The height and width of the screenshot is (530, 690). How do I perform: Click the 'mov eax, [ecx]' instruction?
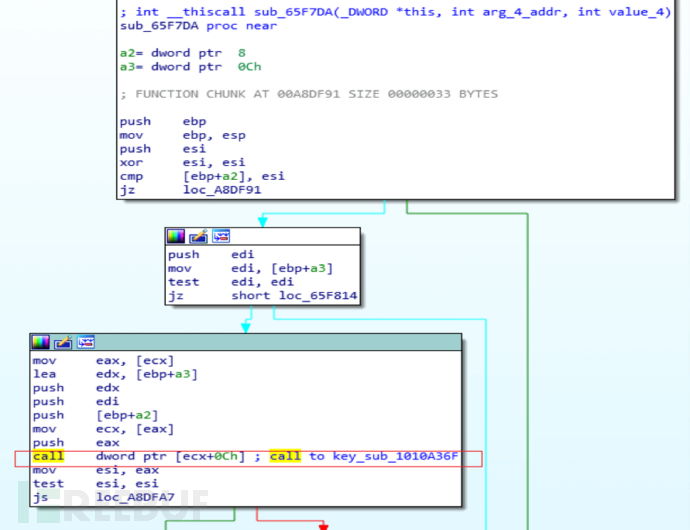click(x=103, y=361)
